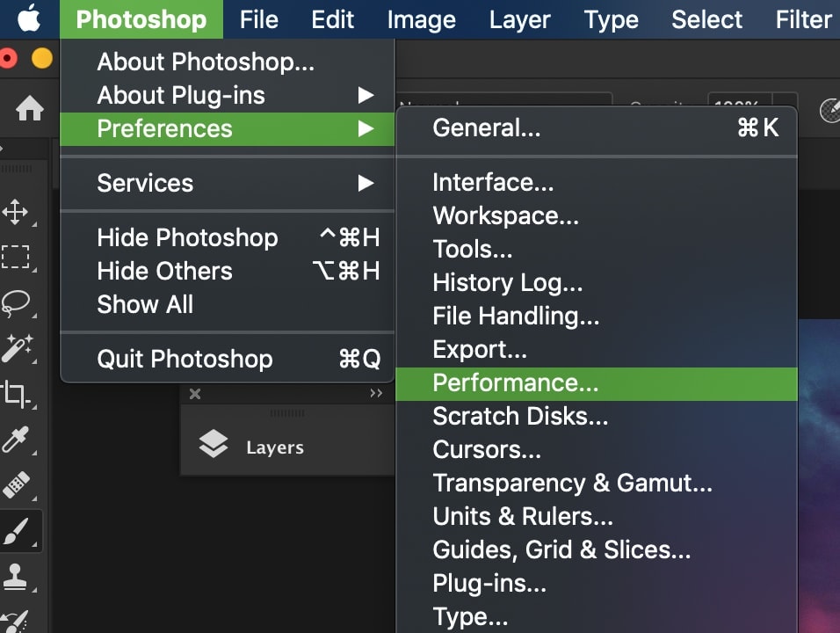Open the Type menu

click(612, 19)
